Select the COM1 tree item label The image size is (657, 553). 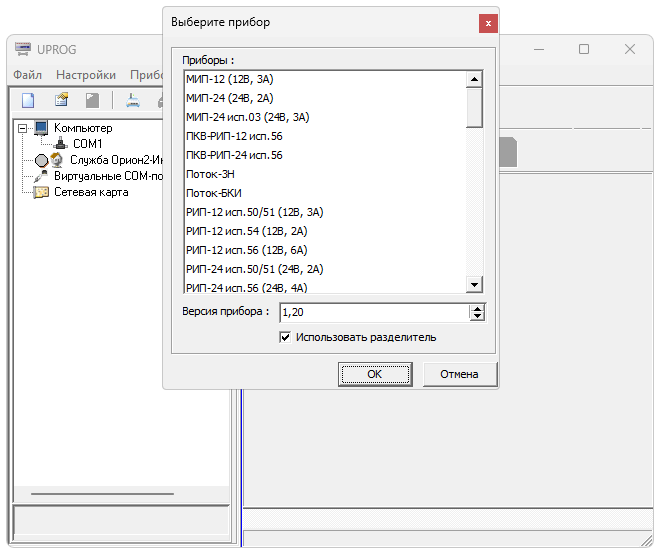tap(88, 144)
